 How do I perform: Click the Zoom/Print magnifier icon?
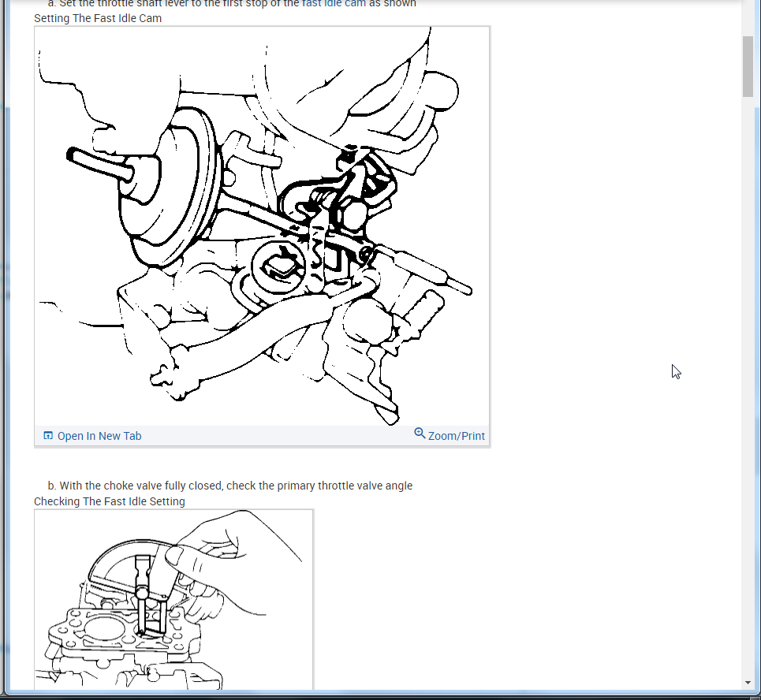[420, 433]
